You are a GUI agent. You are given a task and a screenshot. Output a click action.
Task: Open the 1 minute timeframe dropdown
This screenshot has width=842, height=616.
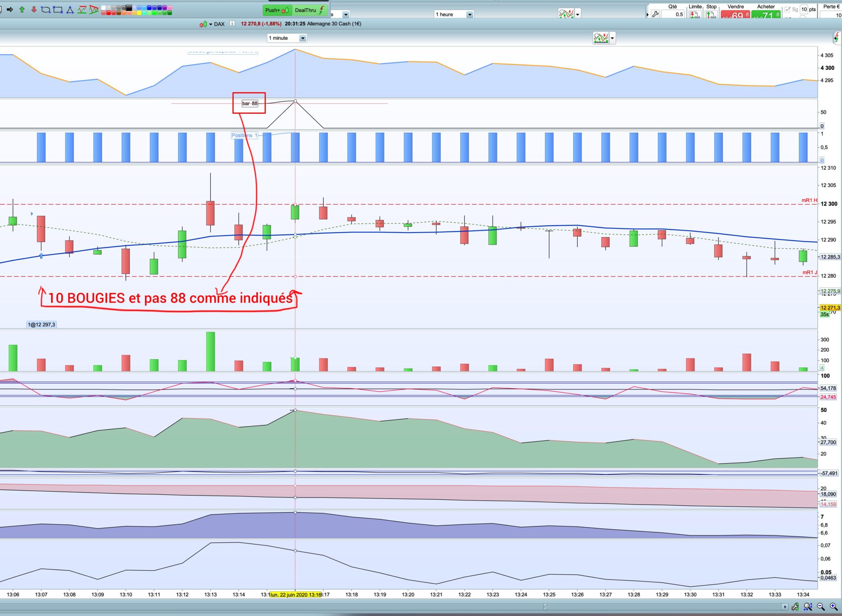303,38
